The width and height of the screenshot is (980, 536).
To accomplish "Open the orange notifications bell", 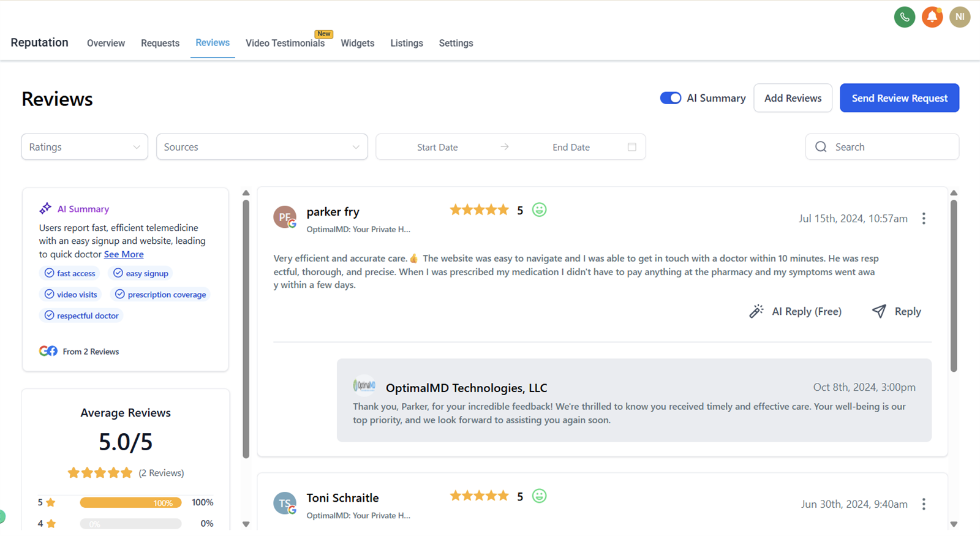I will (932, 17).
